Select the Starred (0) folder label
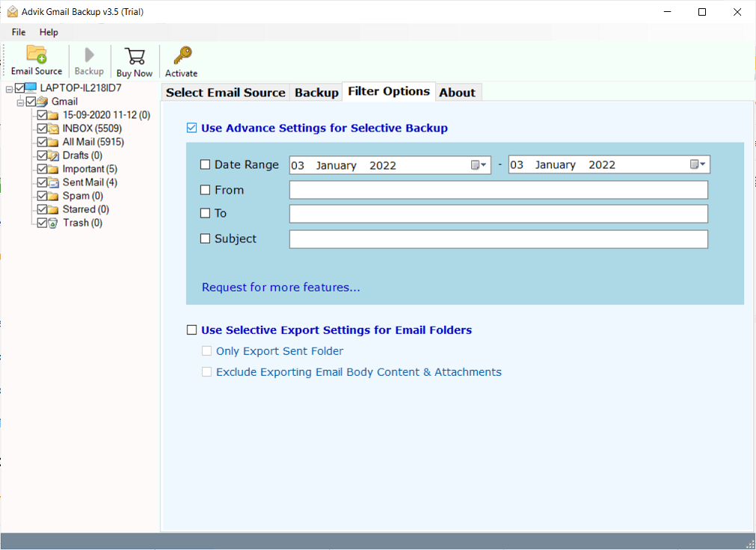This screenshot has height=550, width=756. tap(86, 210)
